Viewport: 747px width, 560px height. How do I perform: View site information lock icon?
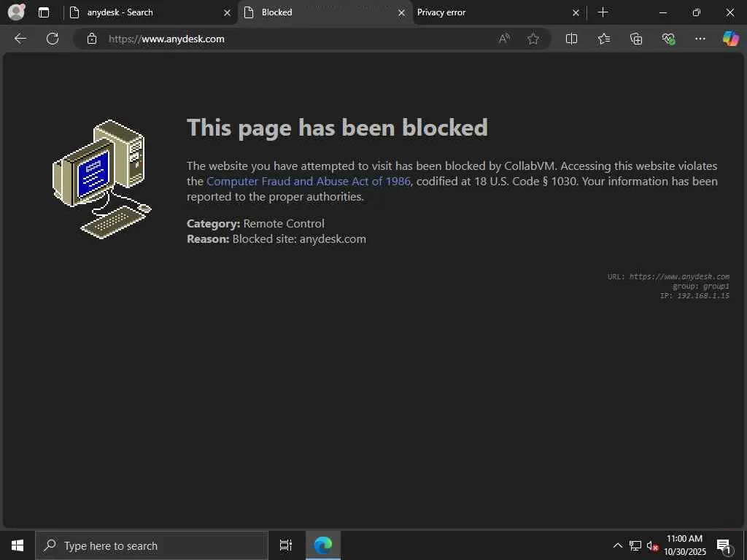click(92, 39)
